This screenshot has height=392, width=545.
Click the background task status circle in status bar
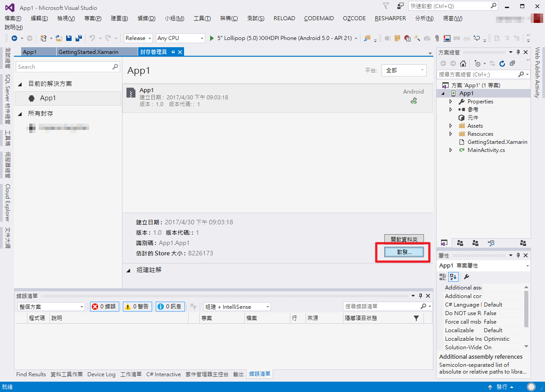point(531,387)
